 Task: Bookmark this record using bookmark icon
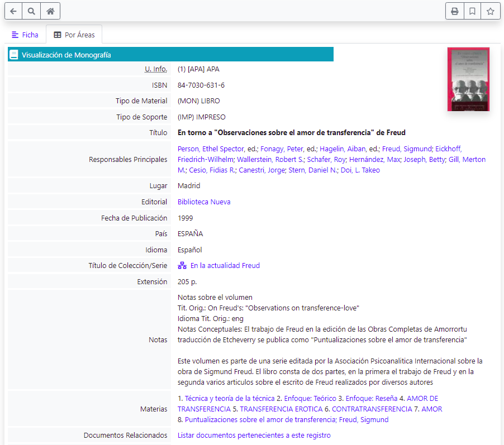point(473,11)
